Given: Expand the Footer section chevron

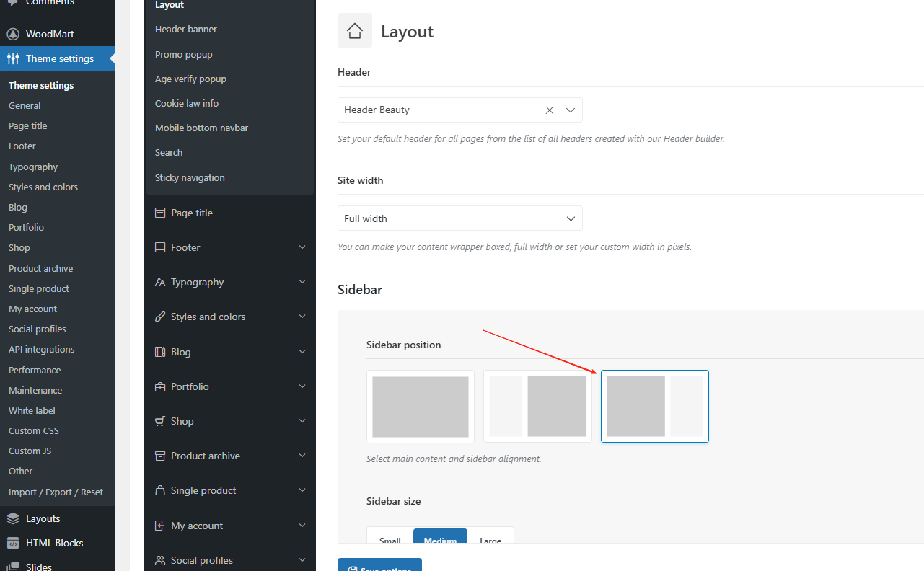Looking at the screenshot, I should (x=302, y=247).
